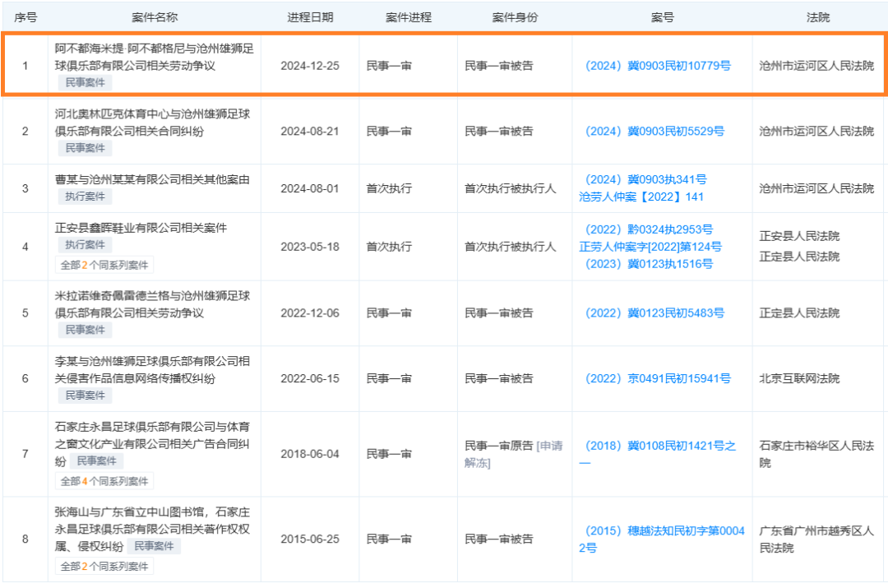The width and height of the screenshot is (888, 588).
Task: Show all 2 series cases for 张海山 row
Action: pos(104,567)
